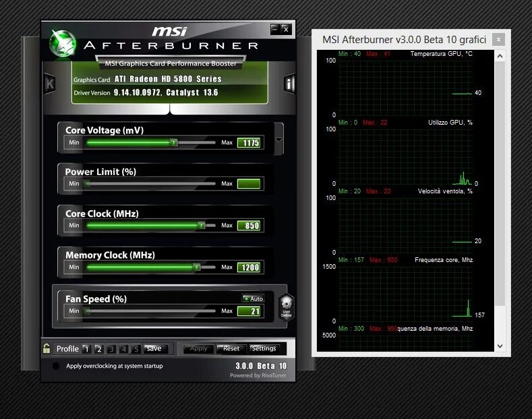Open the Settings button
The width and height of the screenshot is (532, 419).
264,348
